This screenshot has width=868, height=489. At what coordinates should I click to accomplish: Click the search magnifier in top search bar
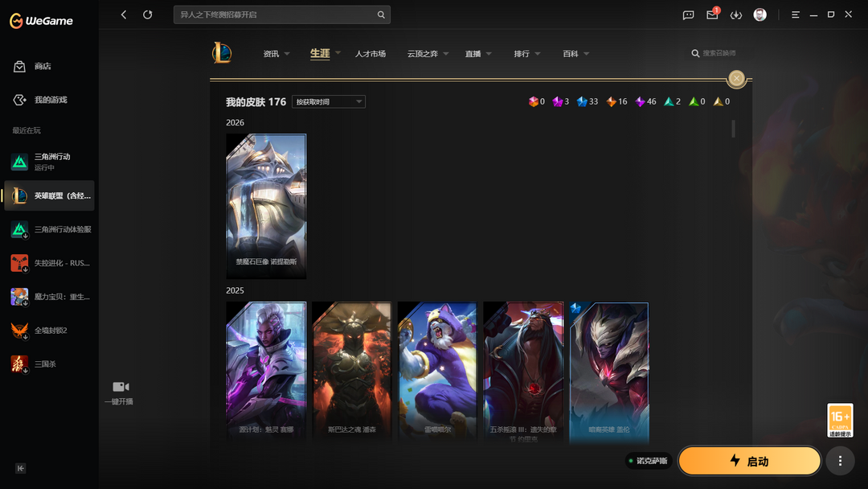pos(381,15)
